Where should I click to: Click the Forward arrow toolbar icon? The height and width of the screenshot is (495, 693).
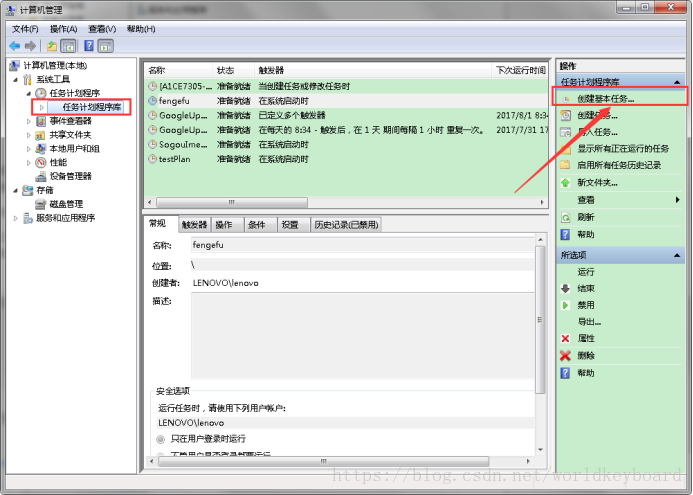coord(30,46)
